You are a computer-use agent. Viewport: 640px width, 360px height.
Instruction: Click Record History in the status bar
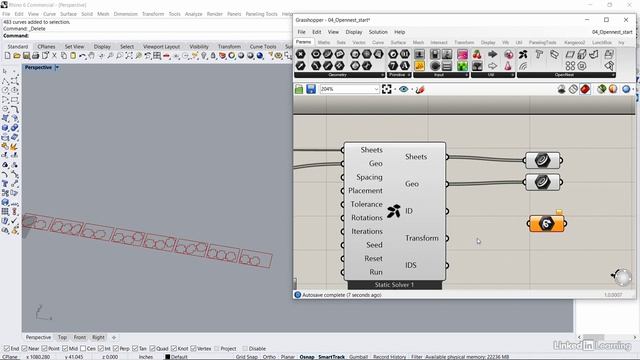389,357
